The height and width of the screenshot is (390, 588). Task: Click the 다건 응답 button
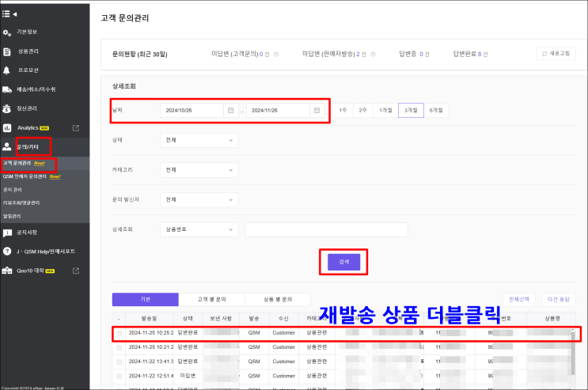[x=559, y=299]
